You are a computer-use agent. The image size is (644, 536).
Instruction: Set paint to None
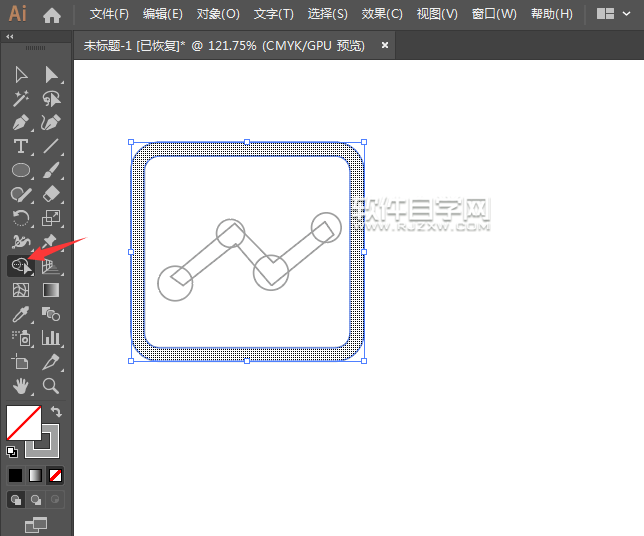click(x=55, y=476)
